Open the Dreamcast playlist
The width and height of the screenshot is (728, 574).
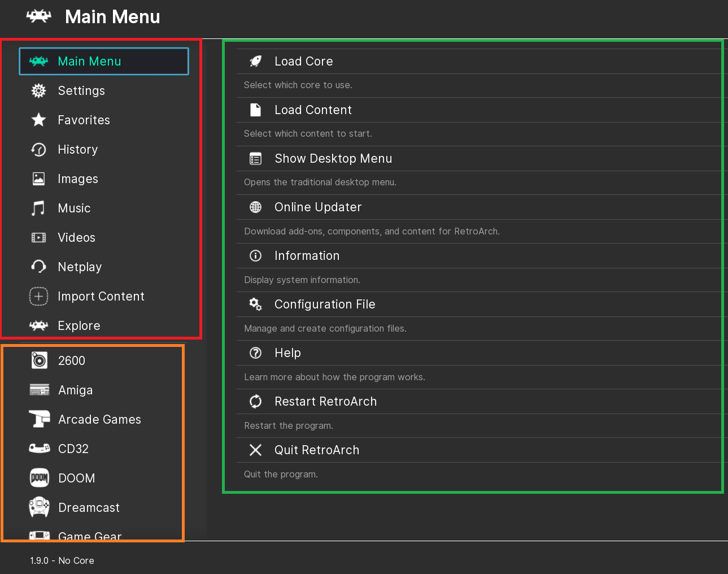click(104, 507)
